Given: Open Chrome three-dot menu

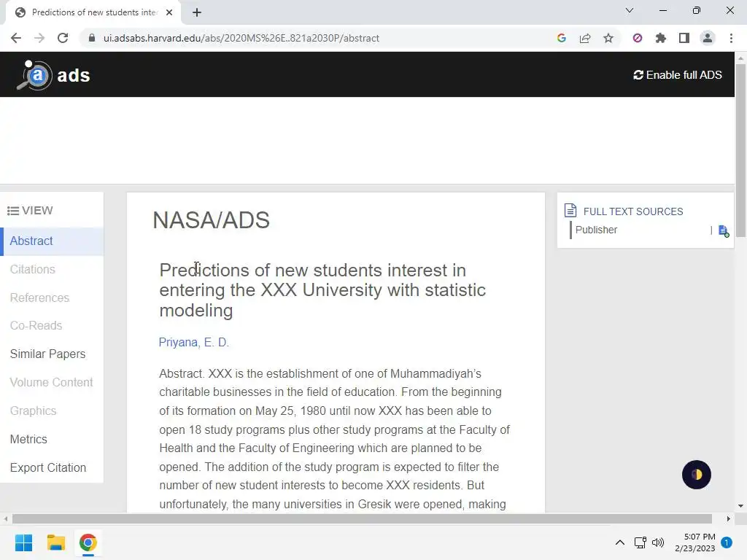Looking at the screenshot, I should point(731,38).
